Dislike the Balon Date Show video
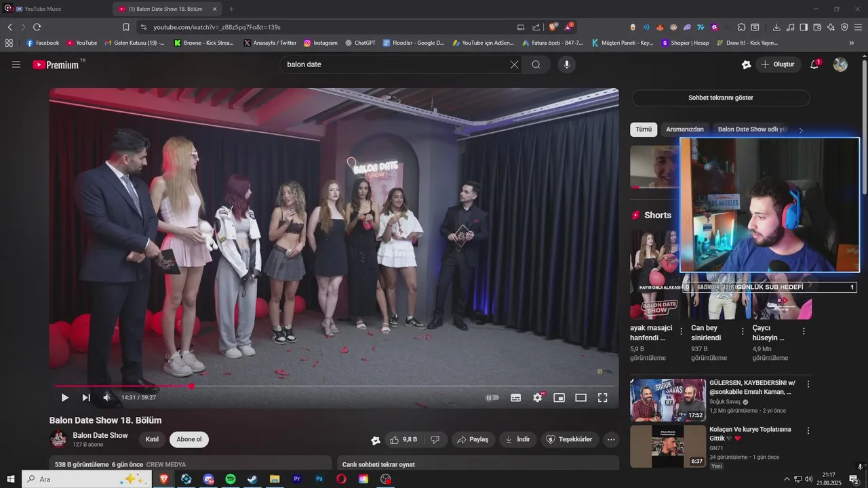The width and height of the screenshot is (868, 488). click(435, 439)
